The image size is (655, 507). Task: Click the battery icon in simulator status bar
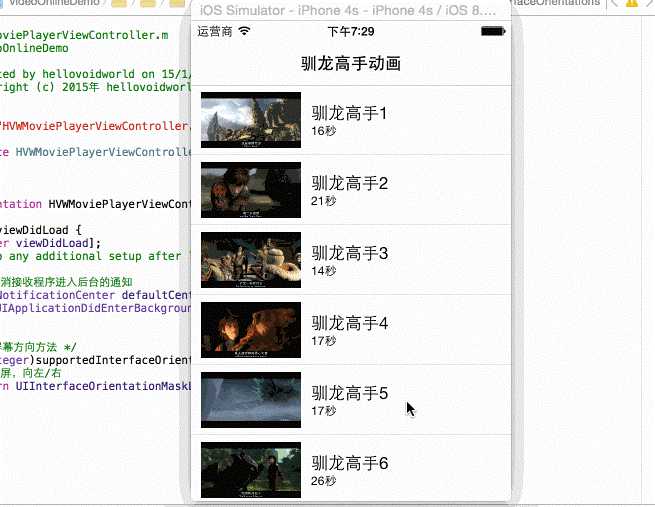(493, 31)
